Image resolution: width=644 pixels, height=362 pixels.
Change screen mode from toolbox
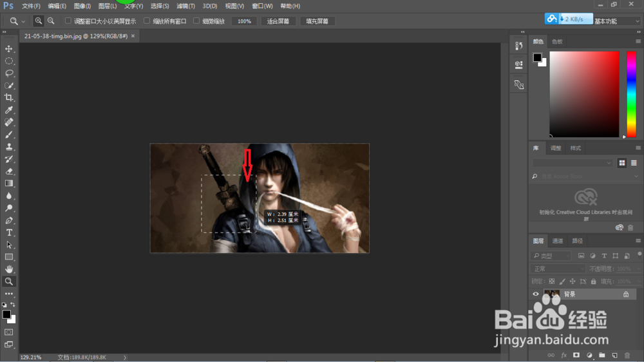click(x=8, y=345)
